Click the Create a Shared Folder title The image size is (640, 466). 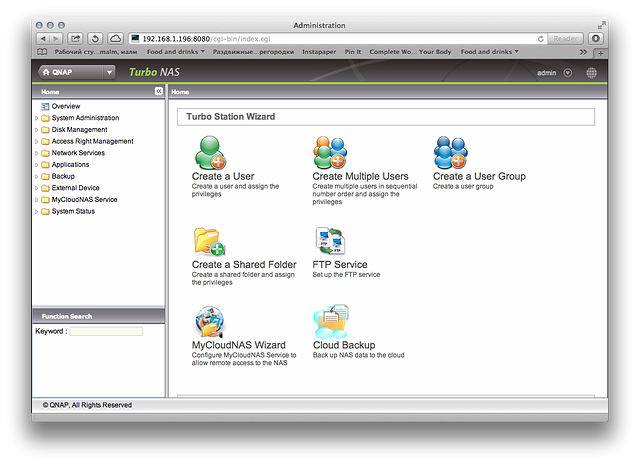pos(244,264)
